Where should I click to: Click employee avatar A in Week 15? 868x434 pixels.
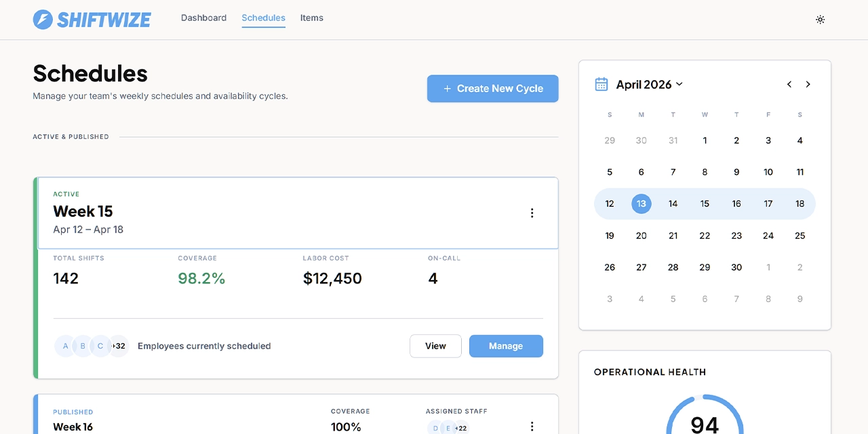click(x=65, y=346)
